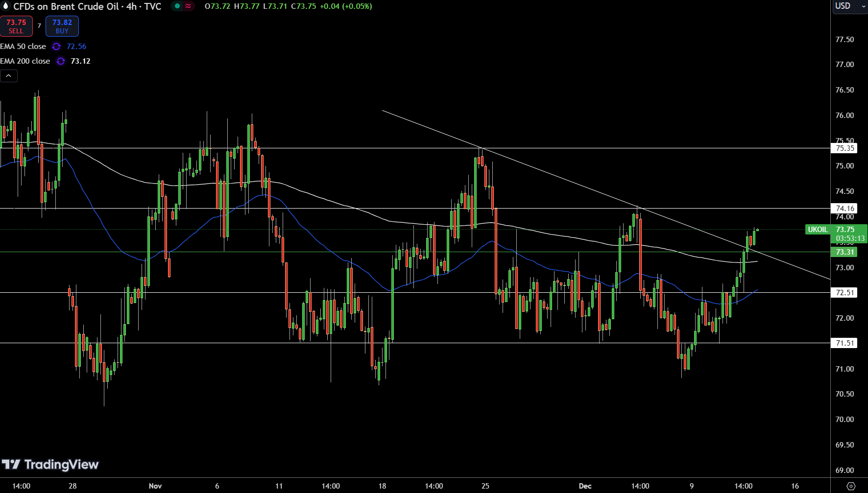Viewport: 868px width, 493px height.
Task: Click the spread value 7 between buttons
Action: pos(39,26)
